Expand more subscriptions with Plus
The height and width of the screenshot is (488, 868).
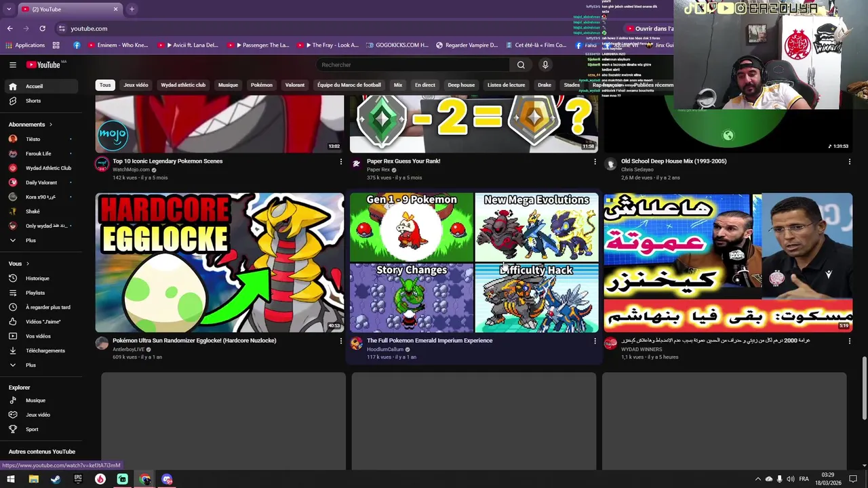(41, 241)
